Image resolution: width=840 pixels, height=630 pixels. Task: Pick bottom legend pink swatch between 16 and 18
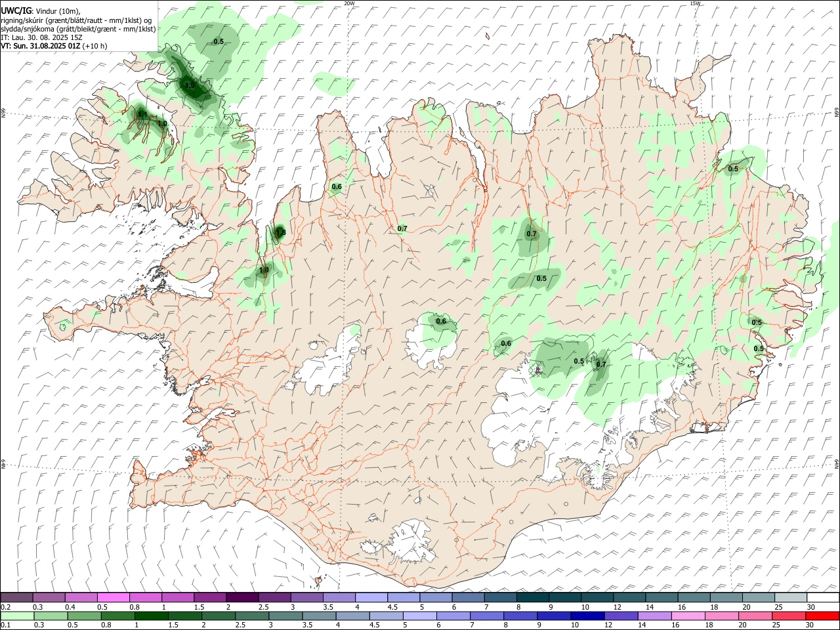click(688, 616)
